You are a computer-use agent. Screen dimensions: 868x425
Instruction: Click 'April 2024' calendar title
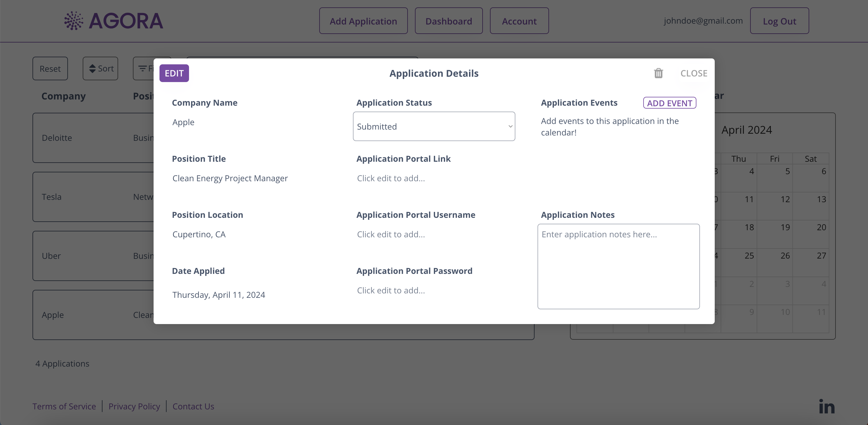coord(746,130)
